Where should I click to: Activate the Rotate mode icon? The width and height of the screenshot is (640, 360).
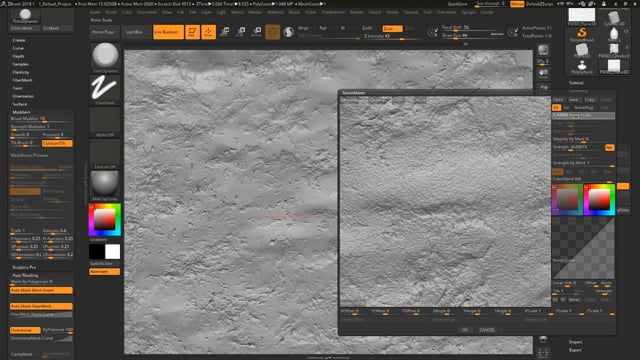[257, 32]
